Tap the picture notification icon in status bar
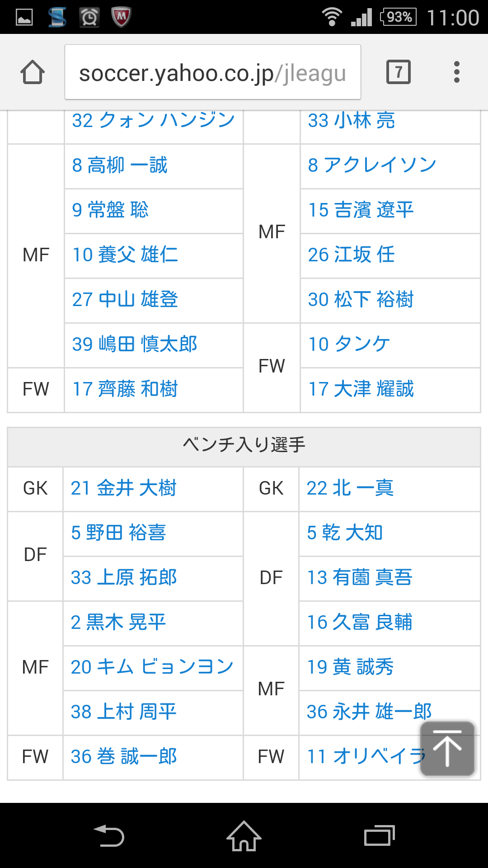The height and width of the screenshot is (868, 488). point(24,18)
